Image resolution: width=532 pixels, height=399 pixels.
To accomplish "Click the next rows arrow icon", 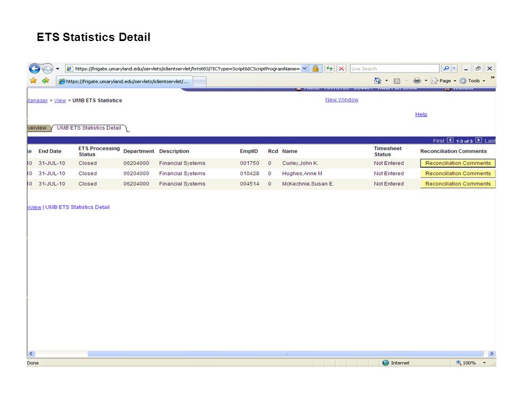I will tap(478, 140).
